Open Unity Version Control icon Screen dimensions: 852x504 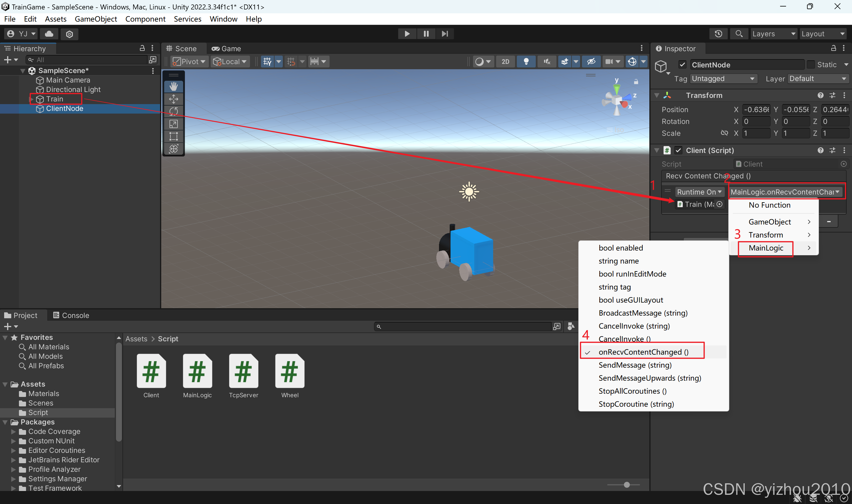[x=69, y=34]
